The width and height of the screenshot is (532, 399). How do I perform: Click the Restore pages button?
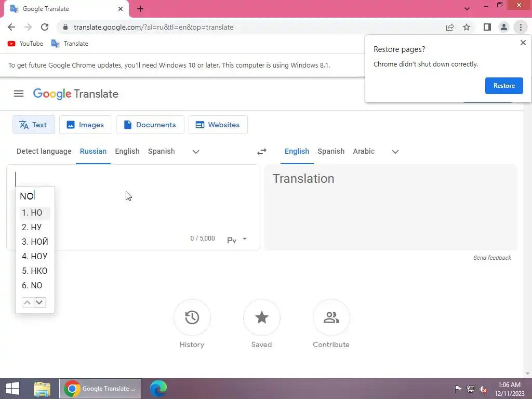point(504,86)
